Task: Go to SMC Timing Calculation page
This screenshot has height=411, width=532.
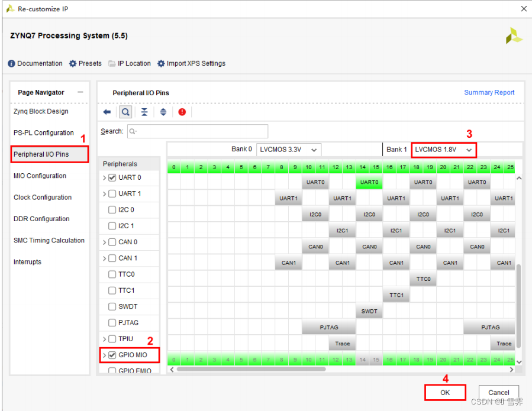Action: coord(49,241)
